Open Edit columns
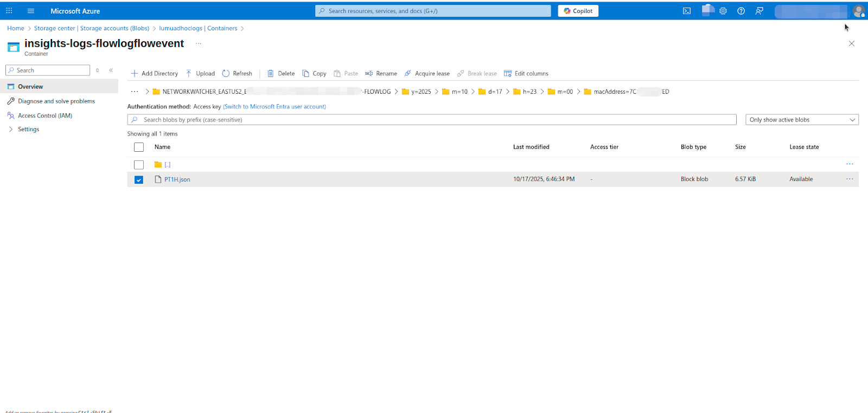The height and width of the screenshot is (413, 868). [x=526, y=74]
